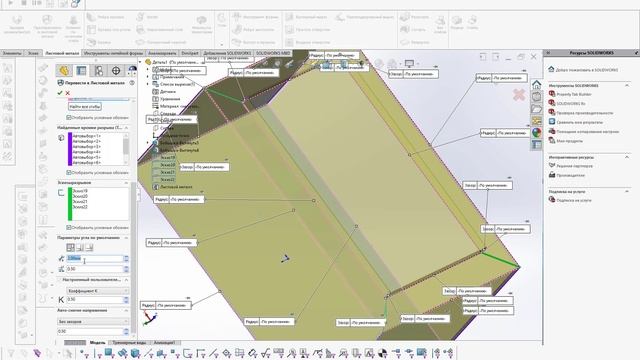Click ripped edges list scrollbar
Screen dimensions: 640x360
[x=126, y=148]
